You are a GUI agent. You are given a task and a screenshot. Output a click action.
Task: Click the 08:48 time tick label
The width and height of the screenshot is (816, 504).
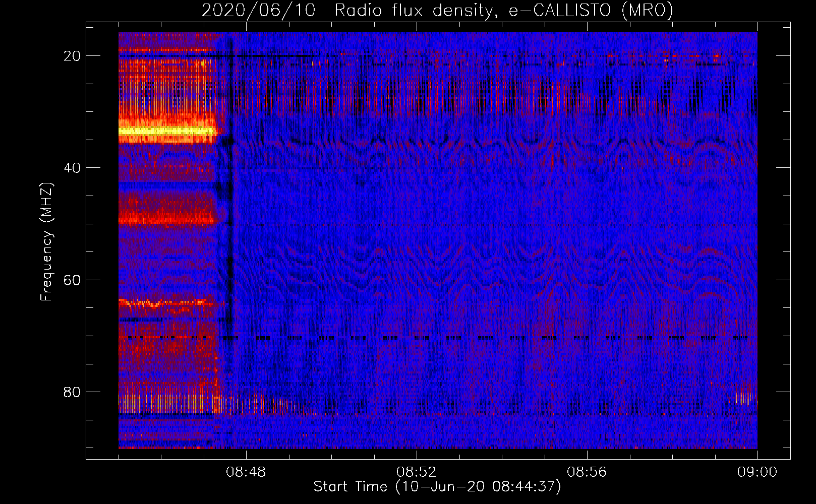coord(246,472)
